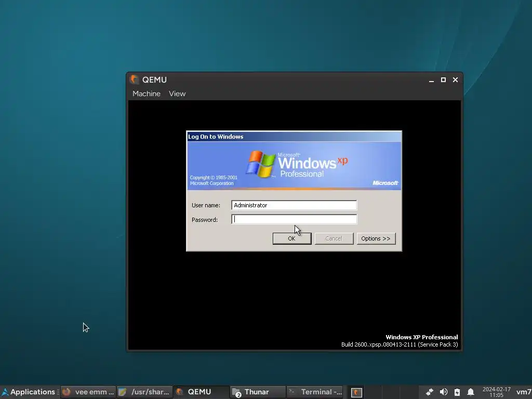The image size is (532, 399).
Task: Maximize the QEMU window
Action: pos(443,79)
